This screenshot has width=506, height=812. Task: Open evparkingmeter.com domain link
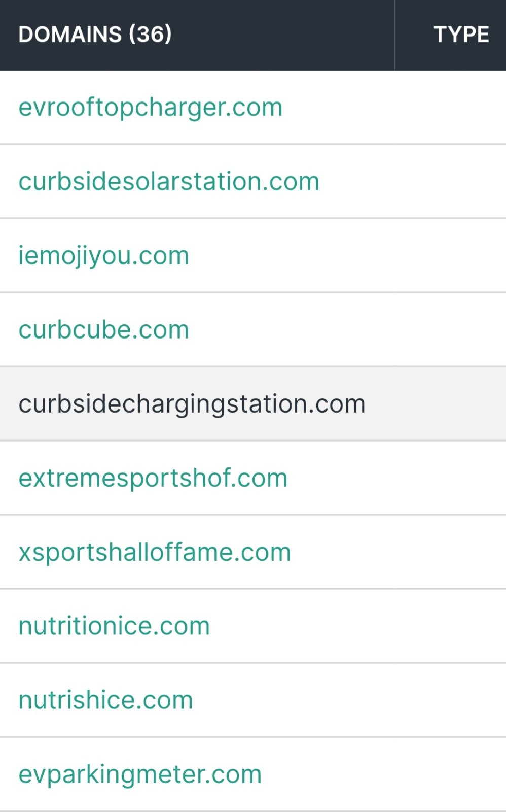[x=140, y=775]
